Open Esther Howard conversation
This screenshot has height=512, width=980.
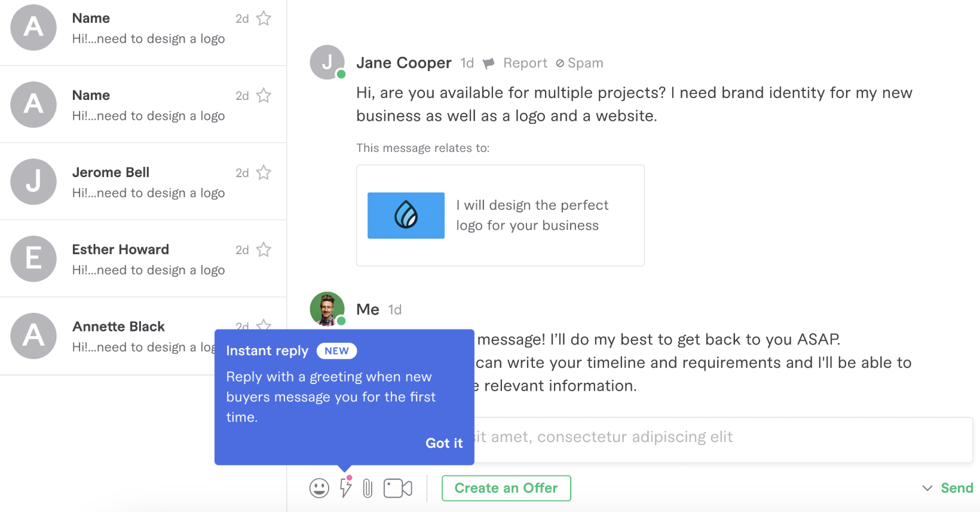(x=143, y=259)
